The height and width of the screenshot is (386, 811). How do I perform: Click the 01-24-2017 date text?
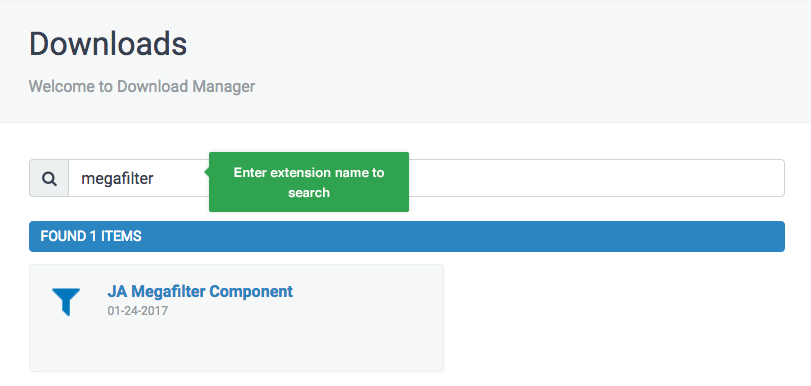click(x=138, y=311)
